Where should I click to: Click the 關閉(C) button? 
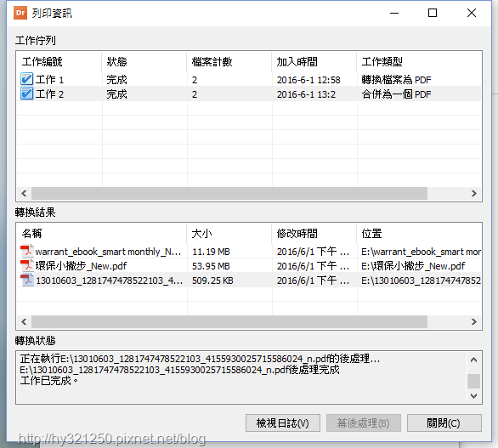pos(444,422)
